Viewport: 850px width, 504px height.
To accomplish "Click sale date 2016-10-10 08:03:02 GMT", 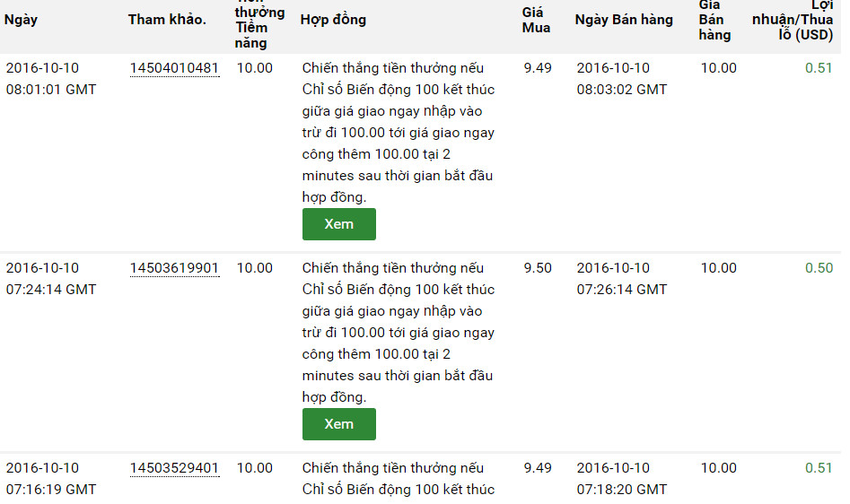I will pos(622,79).
